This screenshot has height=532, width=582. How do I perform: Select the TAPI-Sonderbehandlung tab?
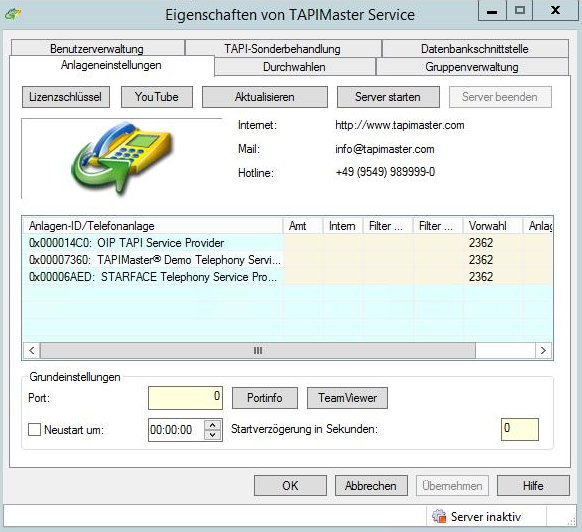282,48
